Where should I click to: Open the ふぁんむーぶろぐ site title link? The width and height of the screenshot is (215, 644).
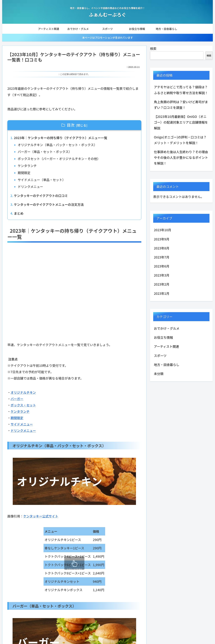107,15
